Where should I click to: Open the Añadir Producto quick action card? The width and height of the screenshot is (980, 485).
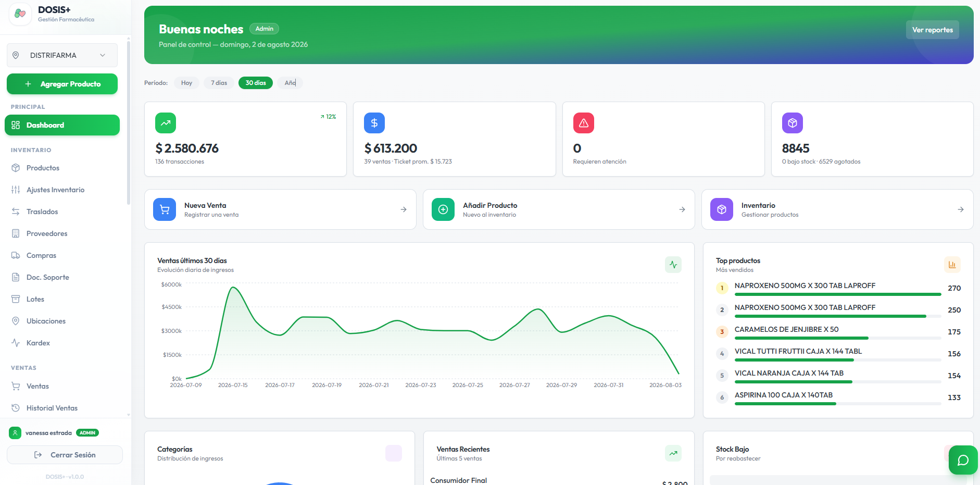(x=559, y=209)
